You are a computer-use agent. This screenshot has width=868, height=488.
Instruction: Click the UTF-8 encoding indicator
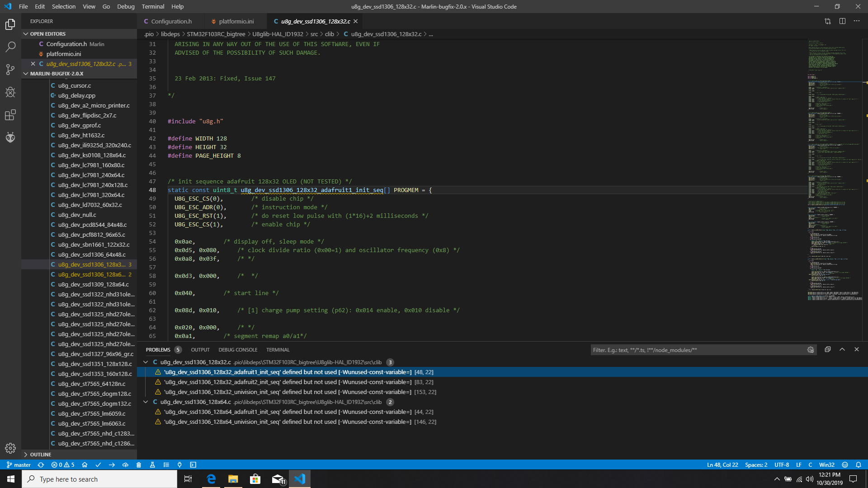pyautogui.click(x=781, y=465)
